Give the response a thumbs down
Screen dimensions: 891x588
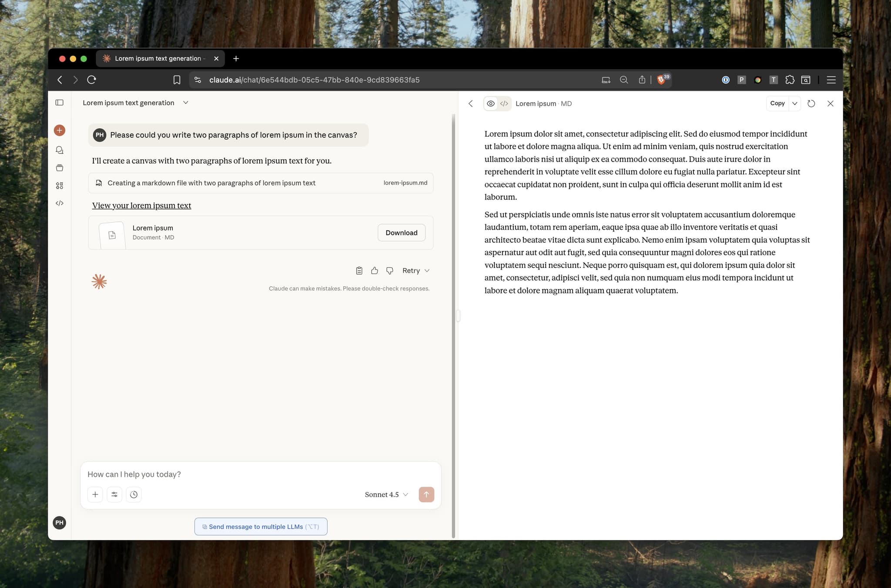(390, 271)
